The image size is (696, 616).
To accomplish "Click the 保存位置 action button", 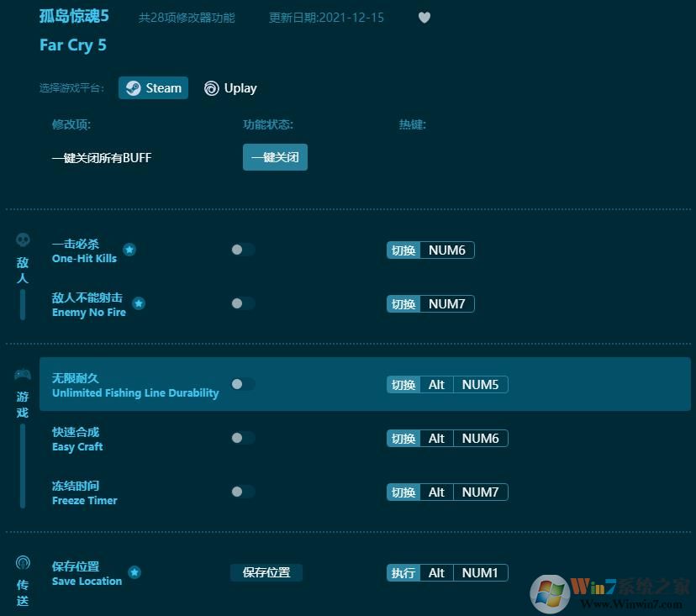I will pos(266,572).
